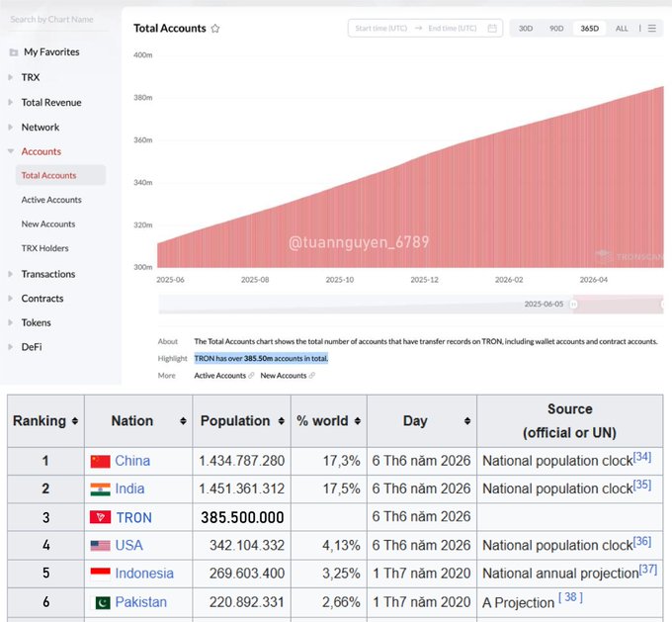Expand the Transactions sidebar section
The image size is (672, 622).
click(x=11, y=274)
